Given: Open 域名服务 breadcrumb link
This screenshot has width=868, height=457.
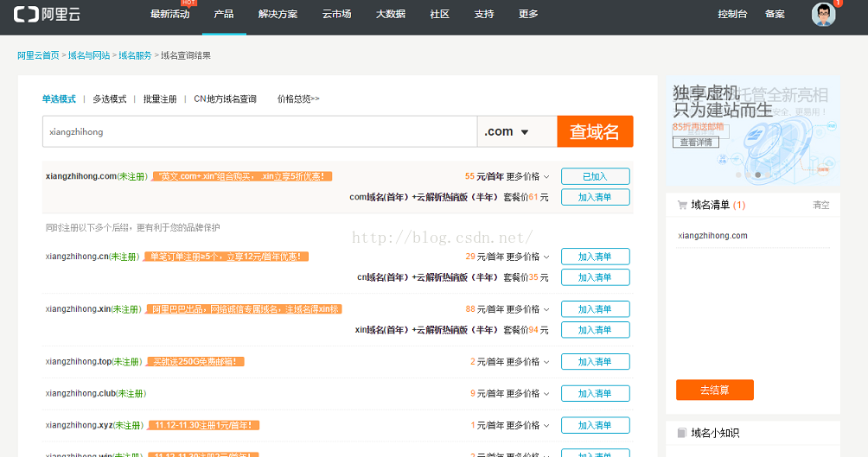Looking at the screenshot, I should pyautogui.click(x=135, y=55).
